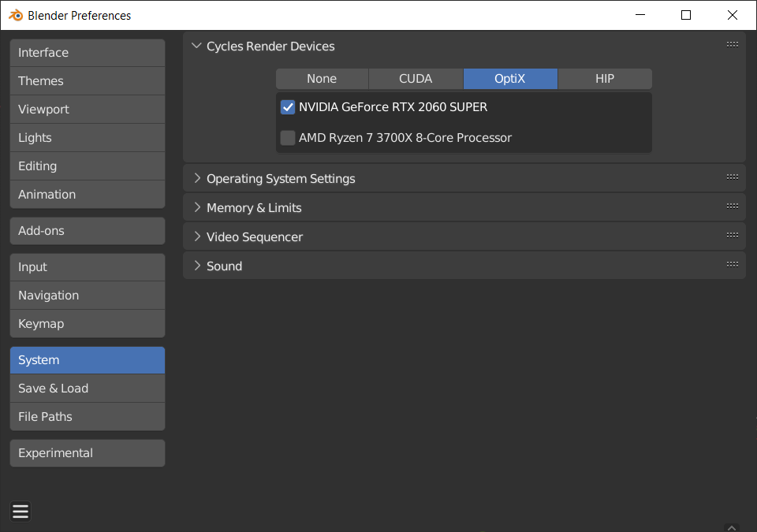Open Editing preferences section
The width and height of the screenshot is (757, 532).
click(88, 166)
